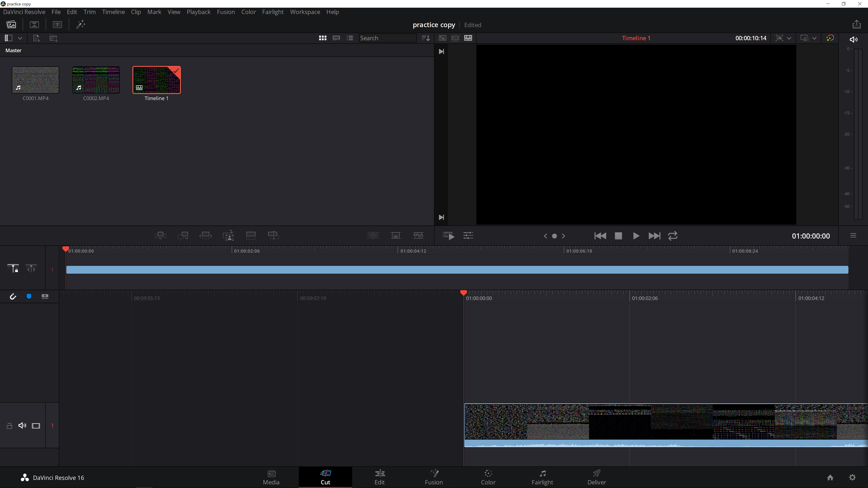Click the Close Up edit icon
Screen dimensions: 868x488
229,235
